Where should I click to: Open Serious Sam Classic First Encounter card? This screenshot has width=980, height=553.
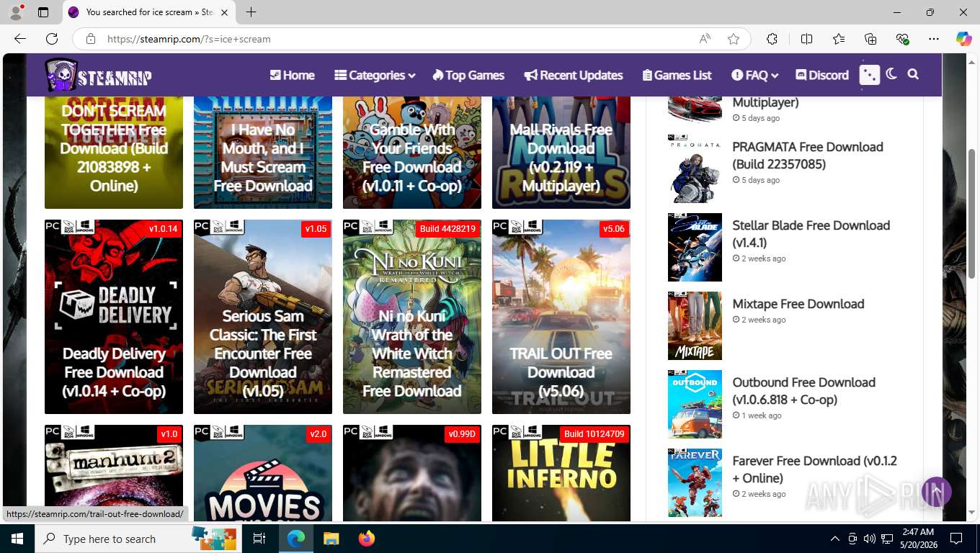(x=263, y=317)
